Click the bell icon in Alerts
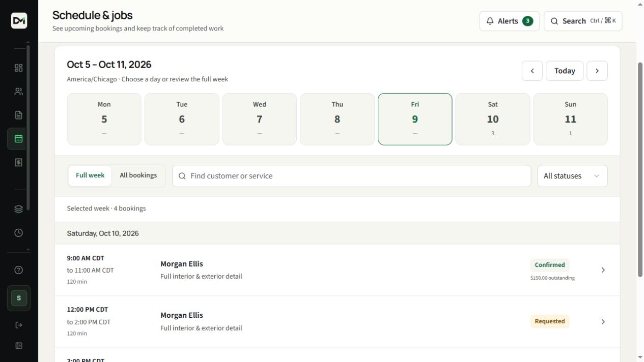The height and width of the screenshot is (362, 644). 490,21
